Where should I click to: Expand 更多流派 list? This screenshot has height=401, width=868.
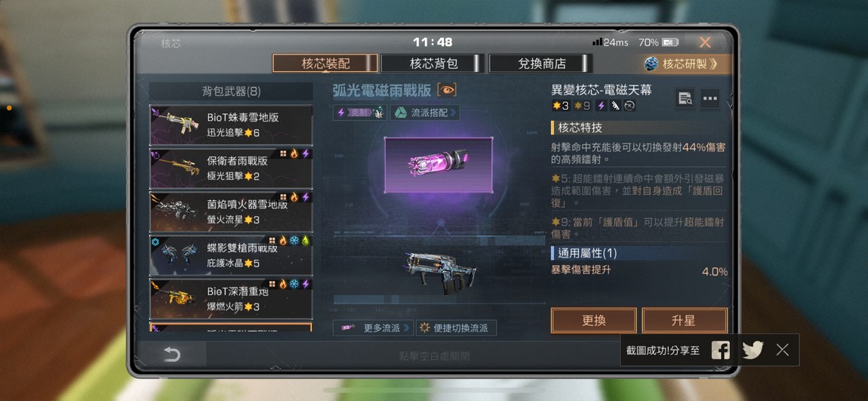373,328
